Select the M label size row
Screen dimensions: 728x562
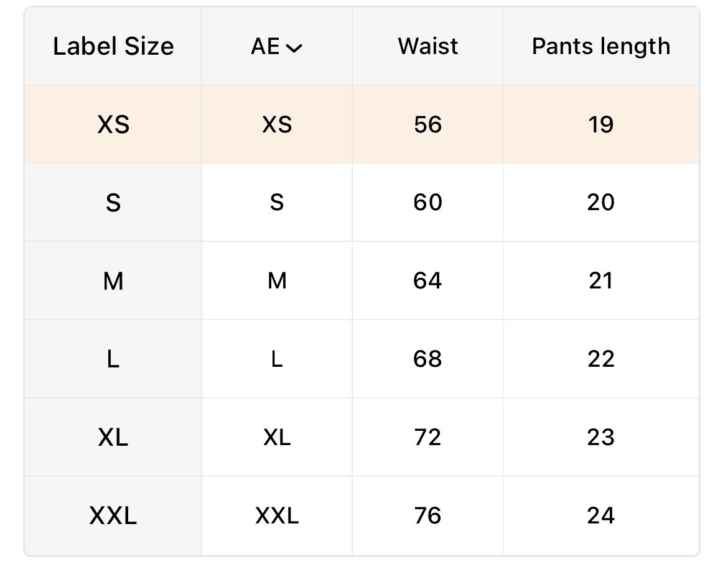pyautogui.click(x=113, y=282)
